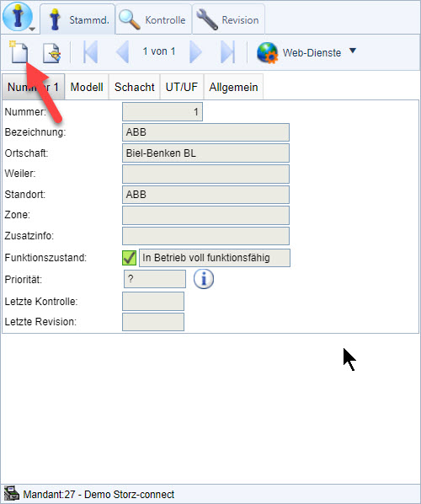Jump to first record arrow
Image resolution: width=421 pixels, height=504 pixels.
click(x=91, y=51)
